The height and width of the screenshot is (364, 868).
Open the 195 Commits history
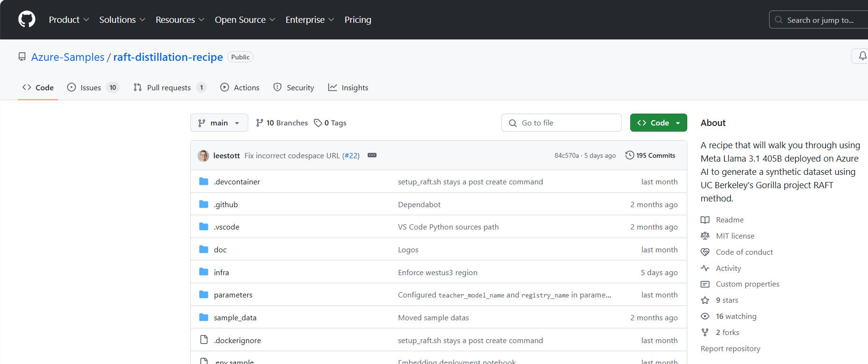(x=650, y=155)
